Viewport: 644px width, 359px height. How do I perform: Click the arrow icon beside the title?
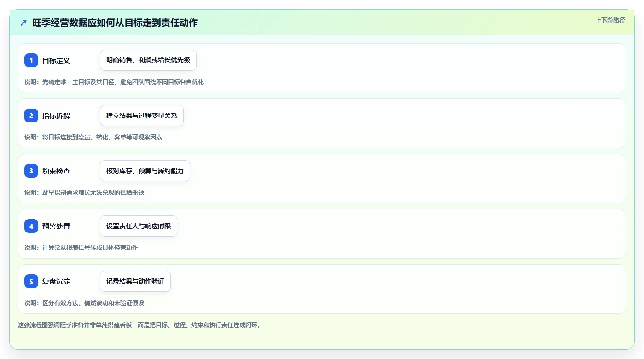[23, 23]
